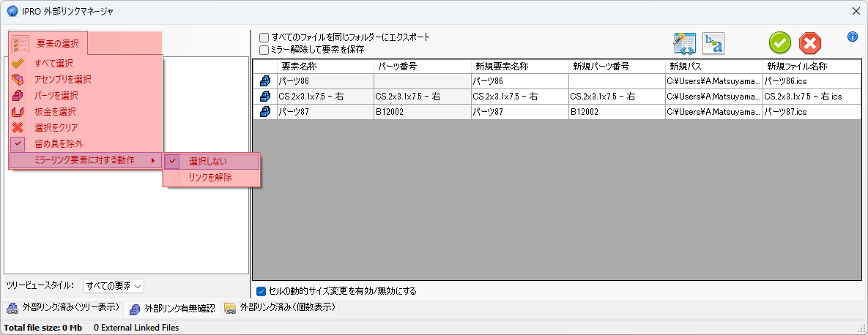Open the blue info icon
868x335 pixels.
853,37
